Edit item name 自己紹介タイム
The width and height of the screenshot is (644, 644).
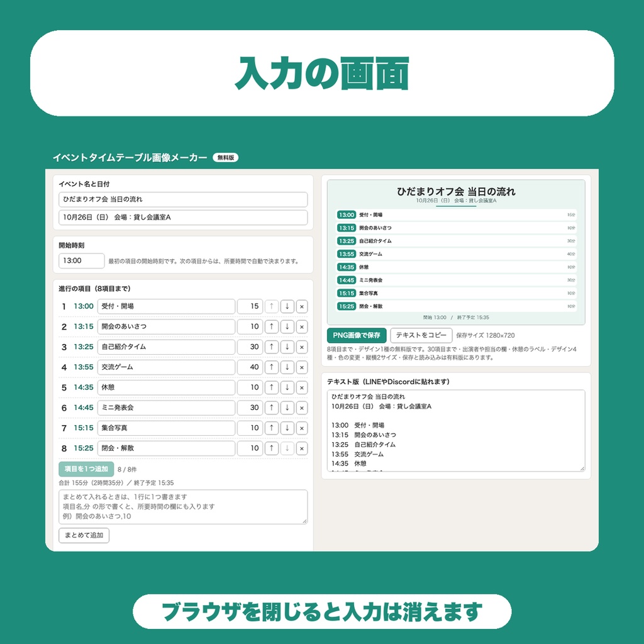click(x=166, y=347)
